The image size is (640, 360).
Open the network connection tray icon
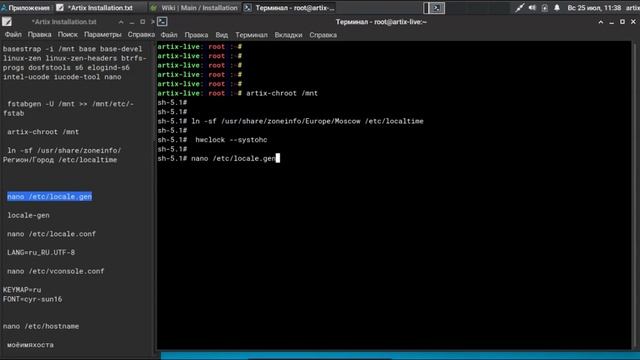click(x=519, y=8)
